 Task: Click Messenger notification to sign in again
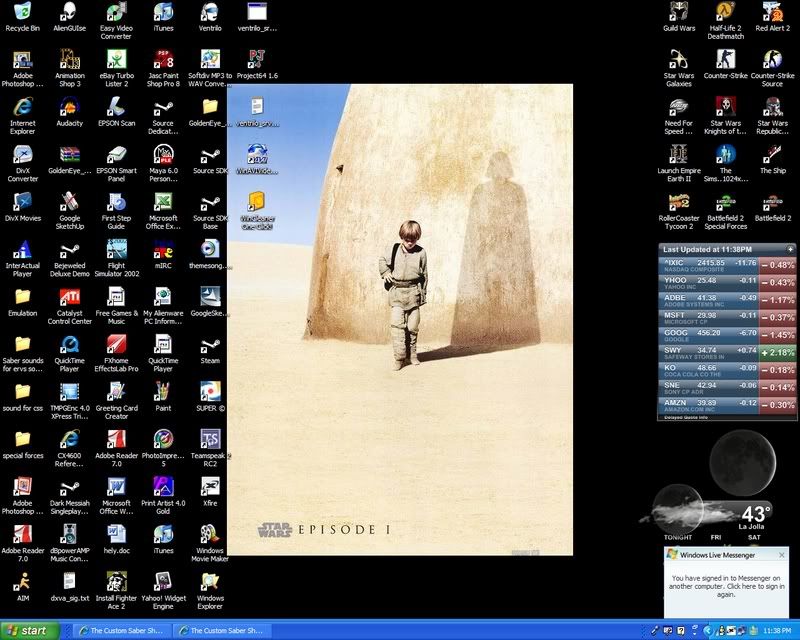tap(726, 585)
